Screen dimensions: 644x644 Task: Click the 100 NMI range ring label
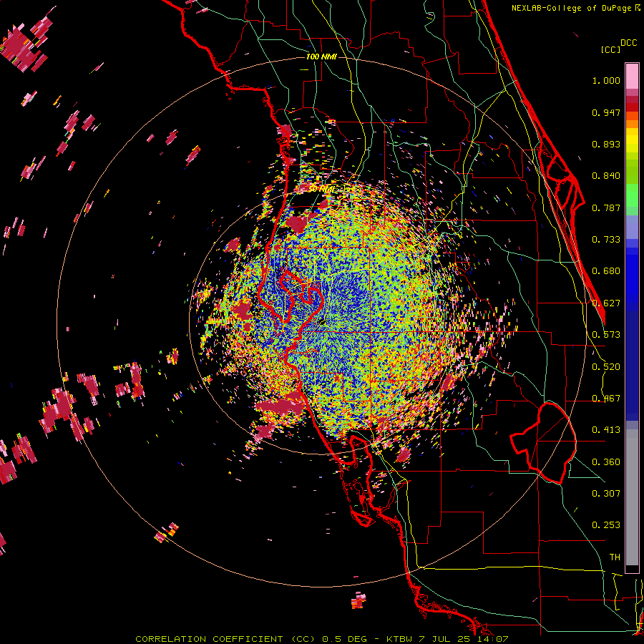pos(321,57)
